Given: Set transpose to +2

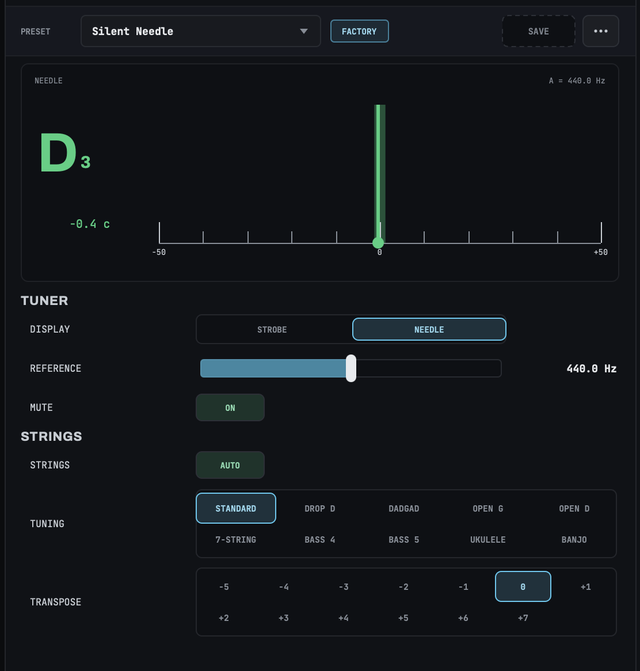Looking at the screenshot, I should click(x=224, y=618).
